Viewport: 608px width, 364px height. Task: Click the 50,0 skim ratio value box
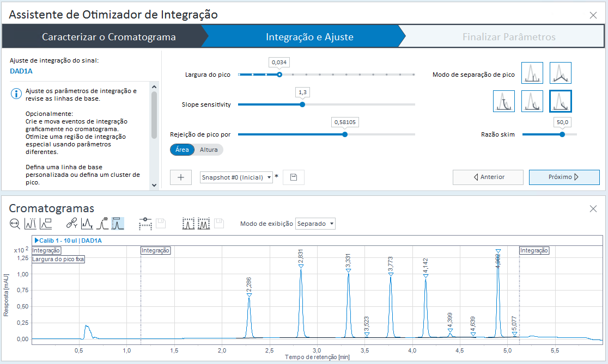point(562,122)
